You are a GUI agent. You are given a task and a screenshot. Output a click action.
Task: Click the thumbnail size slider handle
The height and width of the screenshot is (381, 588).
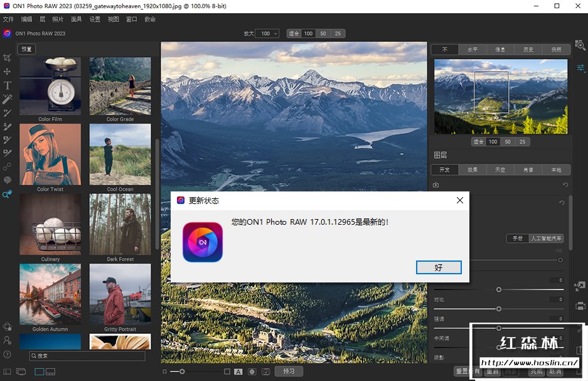coord(182,372)
